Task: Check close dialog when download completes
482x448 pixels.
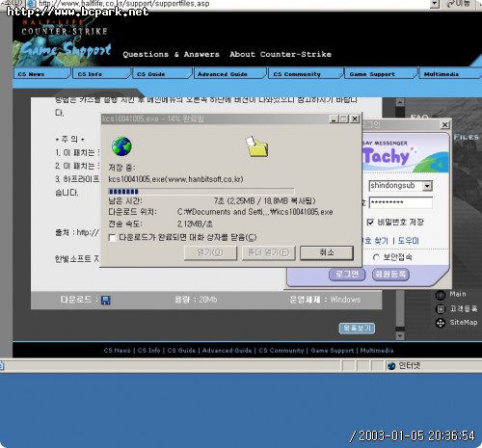Action: (x=113, y=238)
